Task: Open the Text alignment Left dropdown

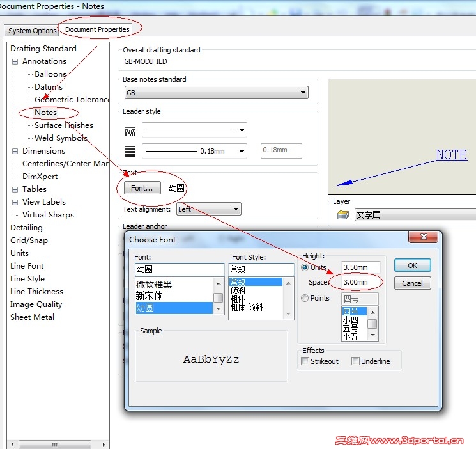Action: pyautogui.click(x=209, y=209)
